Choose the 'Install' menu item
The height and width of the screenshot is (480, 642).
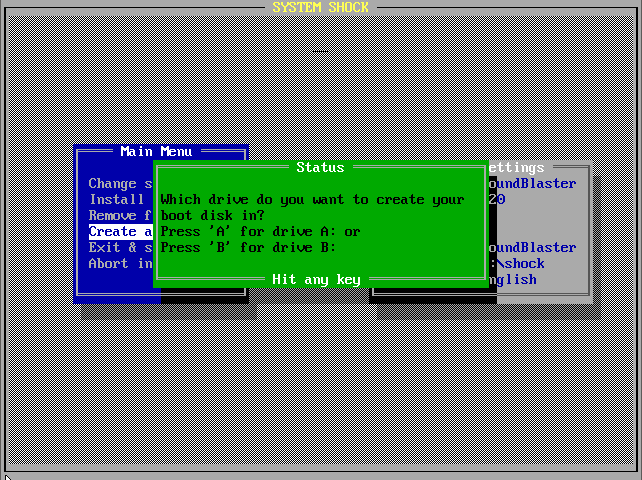click(117, 200)
